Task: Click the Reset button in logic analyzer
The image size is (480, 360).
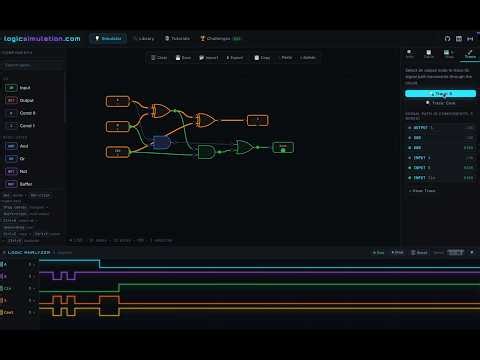Action: pos(419,253)
